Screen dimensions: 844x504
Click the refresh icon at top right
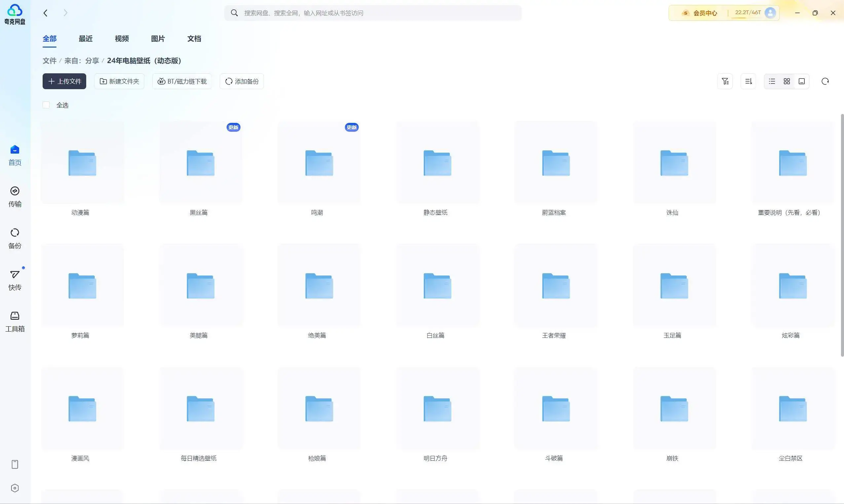click(825, 82)
